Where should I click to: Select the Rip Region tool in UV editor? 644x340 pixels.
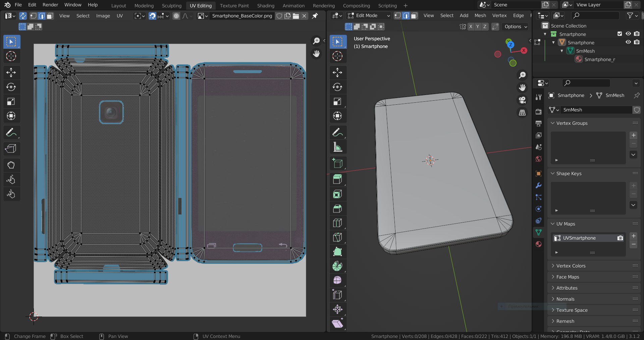11,149
